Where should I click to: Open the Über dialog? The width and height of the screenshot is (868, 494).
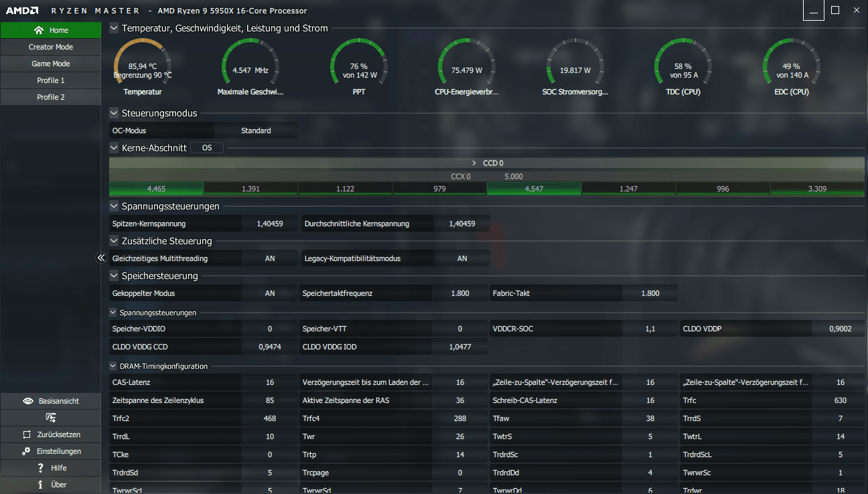(51, 485)
